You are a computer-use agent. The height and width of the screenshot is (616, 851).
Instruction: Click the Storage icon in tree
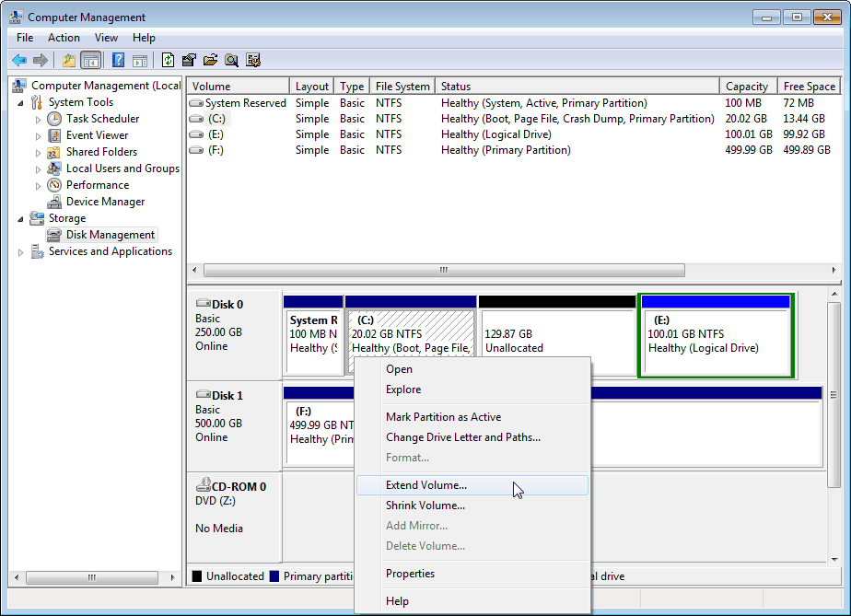37,218
